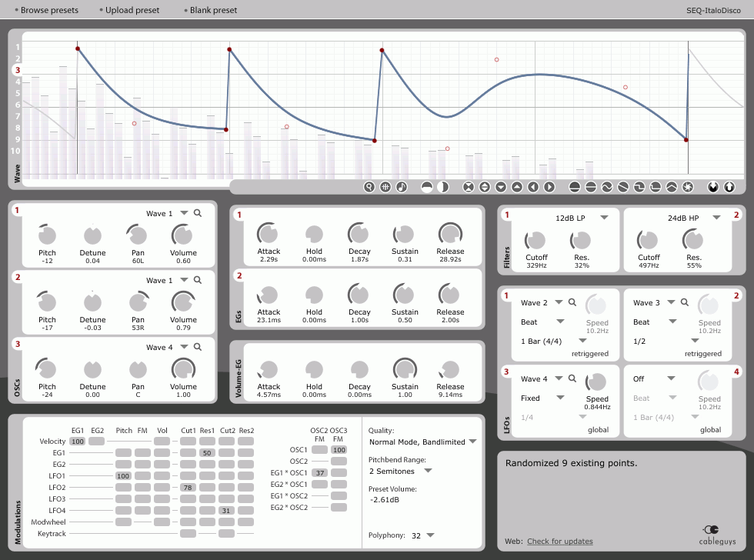754x560 pixels.
Task: Expand the Pitchbend Range 2 Semitones dropdown
Action: [x=428, y=471]
